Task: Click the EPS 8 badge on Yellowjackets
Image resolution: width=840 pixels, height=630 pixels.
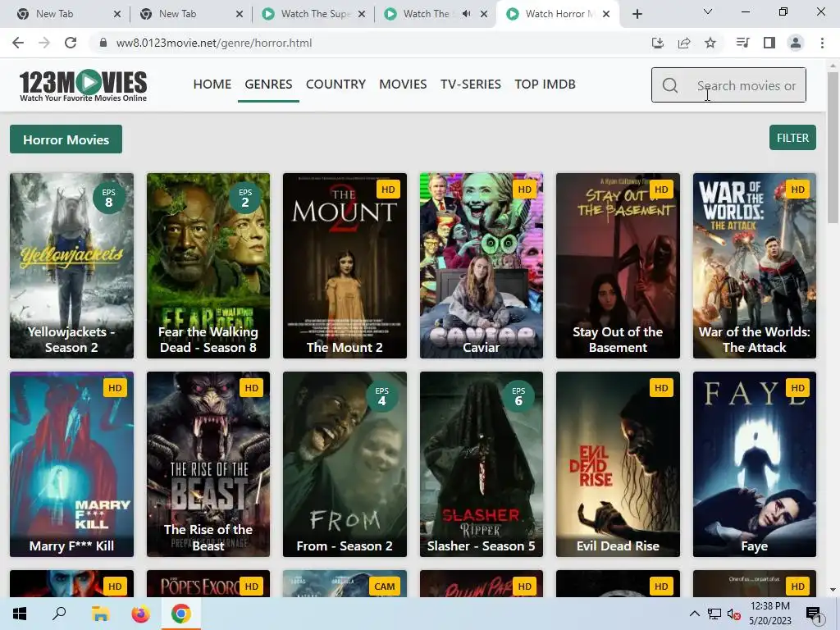Action: (x=109, y=198)
